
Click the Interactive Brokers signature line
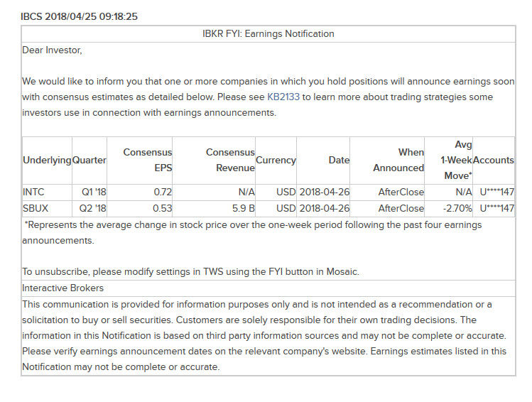click(63, 288)
